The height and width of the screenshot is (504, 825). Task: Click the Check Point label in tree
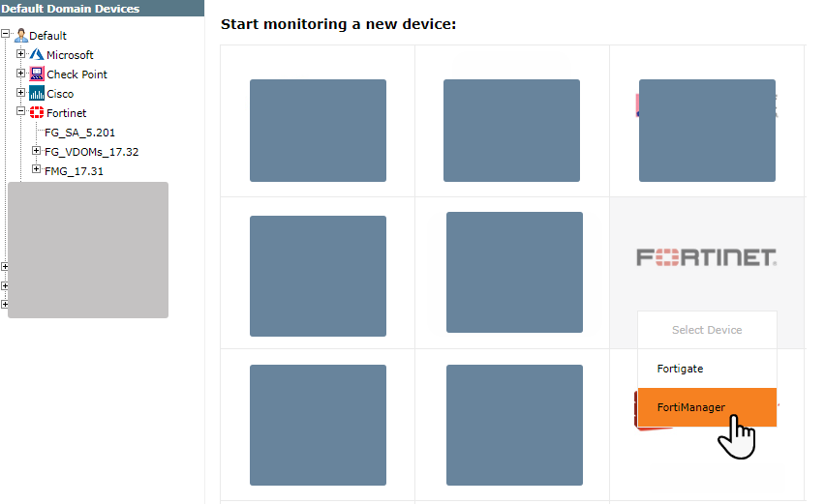coord(76,74)
